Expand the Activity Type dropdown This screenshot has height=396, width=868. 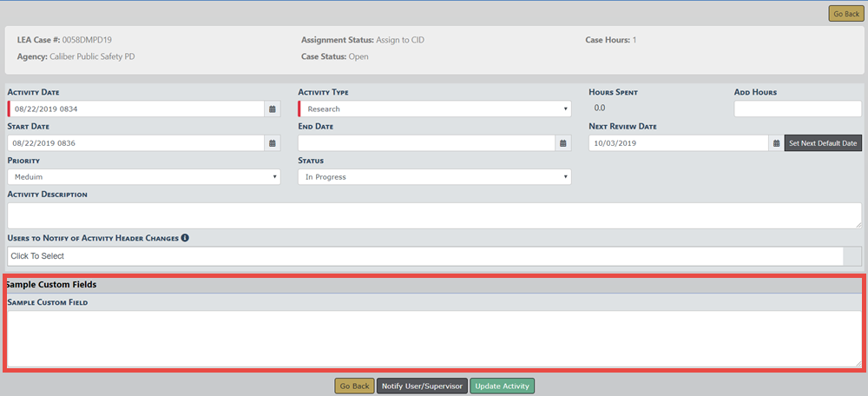pyautogui.click(x=434, y=109)
